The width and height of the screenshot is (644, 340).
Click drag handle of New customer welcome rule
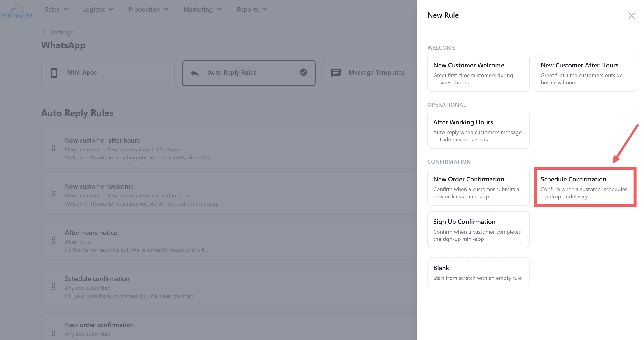click(54, 195)
